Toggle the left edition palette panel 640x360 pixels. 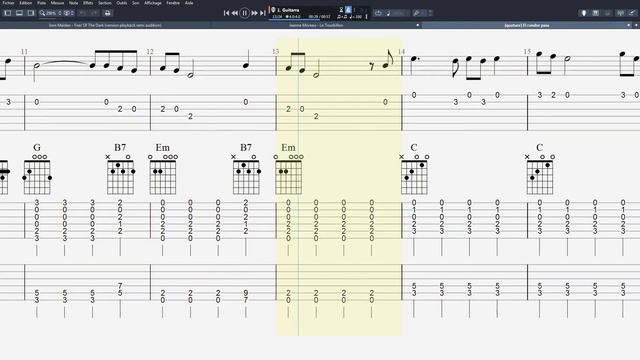tap(8, 13)
